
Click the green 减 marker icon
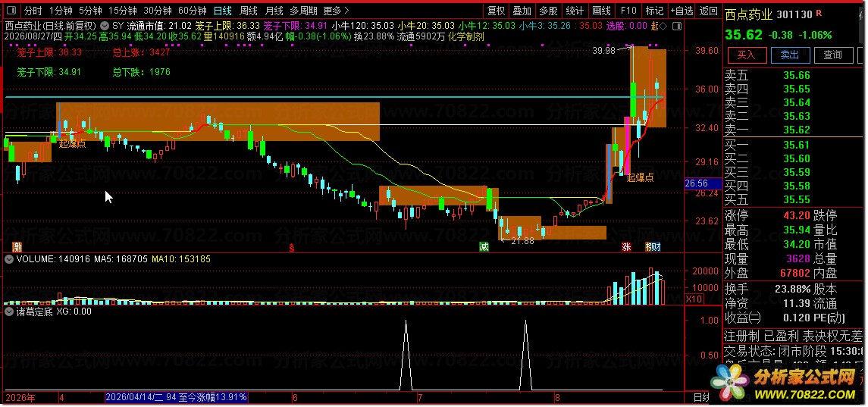[x=484, y=247]
